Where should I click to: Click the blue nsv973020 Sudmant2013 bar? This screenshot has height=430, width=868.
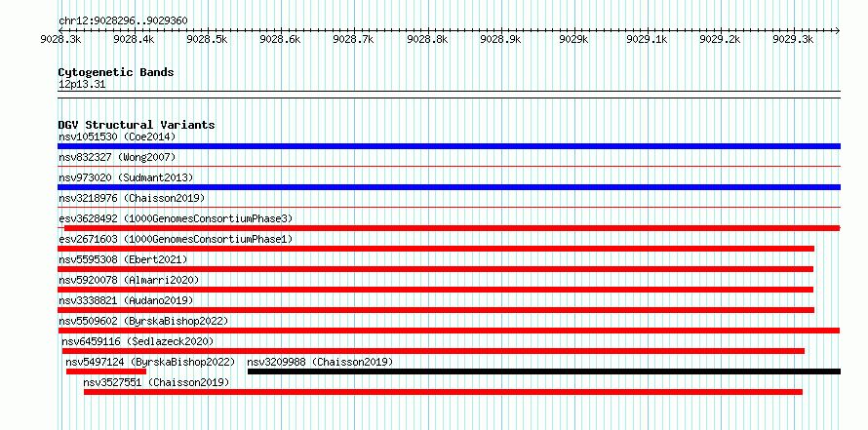(449, 187)
